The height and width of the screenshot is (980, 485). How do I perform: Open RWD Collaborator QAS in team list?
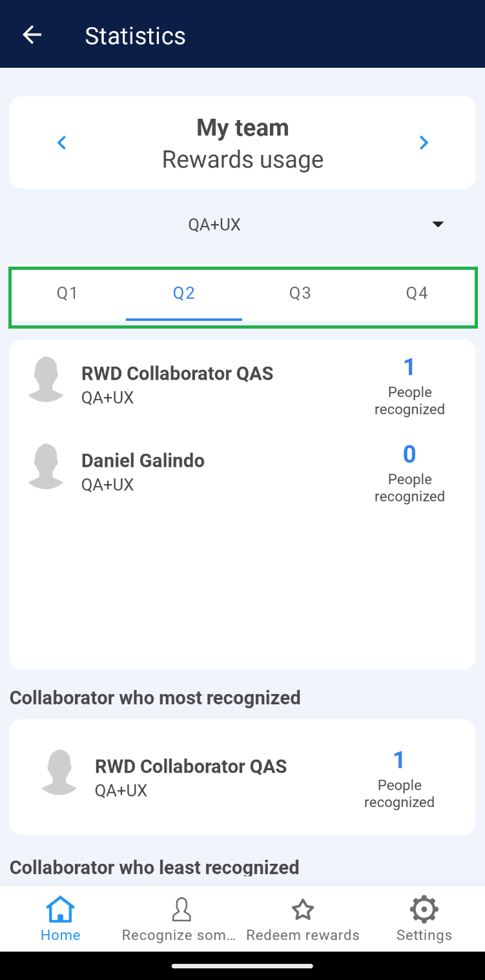(177, 374)
